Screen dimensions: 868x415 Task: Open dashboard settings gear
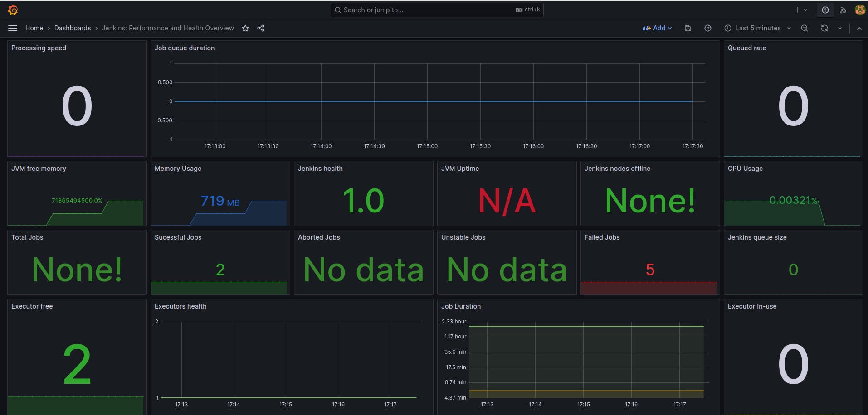(x=708, y=28)
